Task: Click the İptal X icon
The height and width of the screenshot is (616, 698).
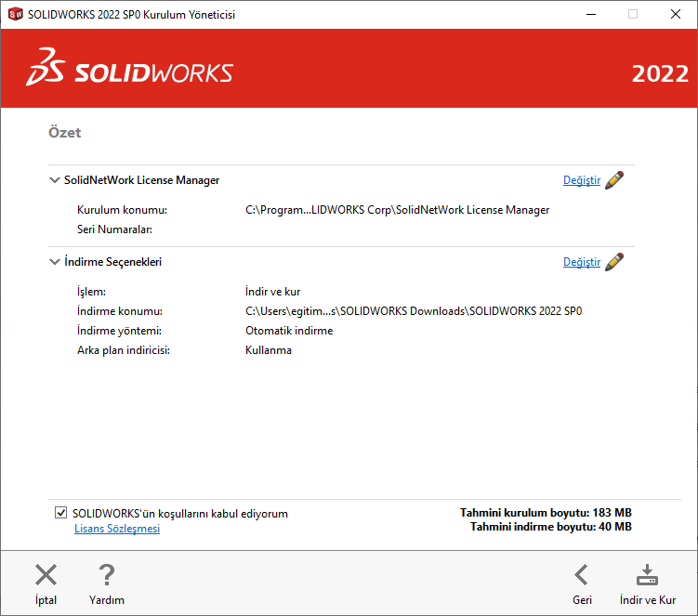Action: pos(46,575)
